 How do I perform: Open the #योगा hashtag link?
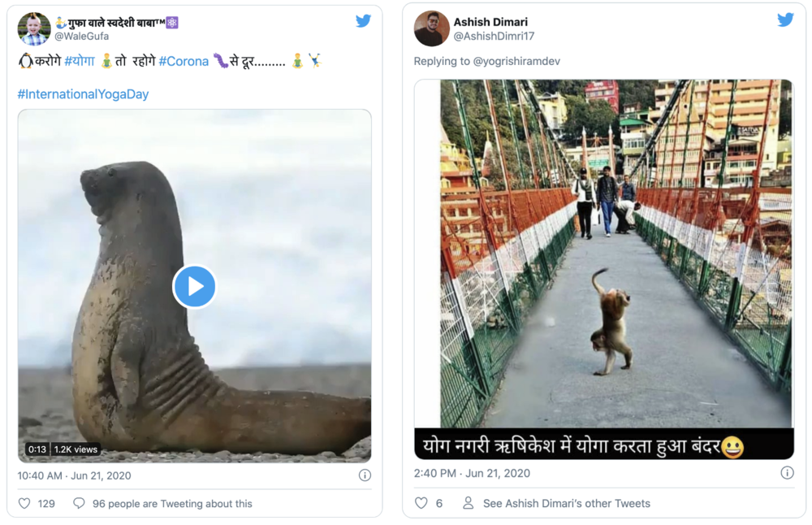tap(80, 61)
